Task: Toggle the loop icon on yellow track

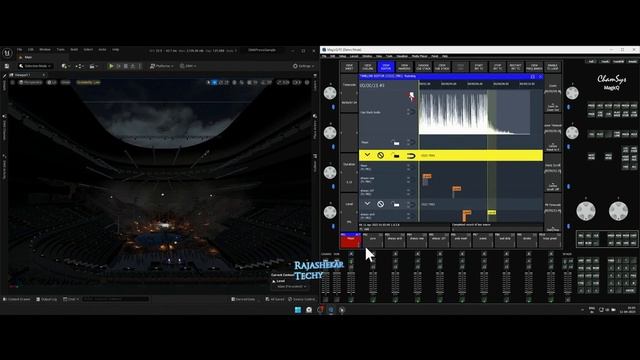Action: coord(411,156)
